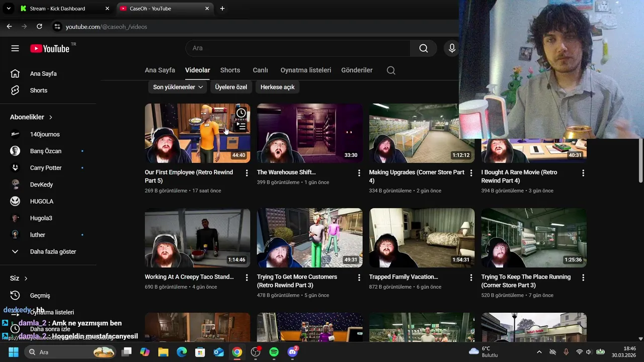Open Windows Start menu
This screenshot has width=644, height=362.
[x=14, y=352]
